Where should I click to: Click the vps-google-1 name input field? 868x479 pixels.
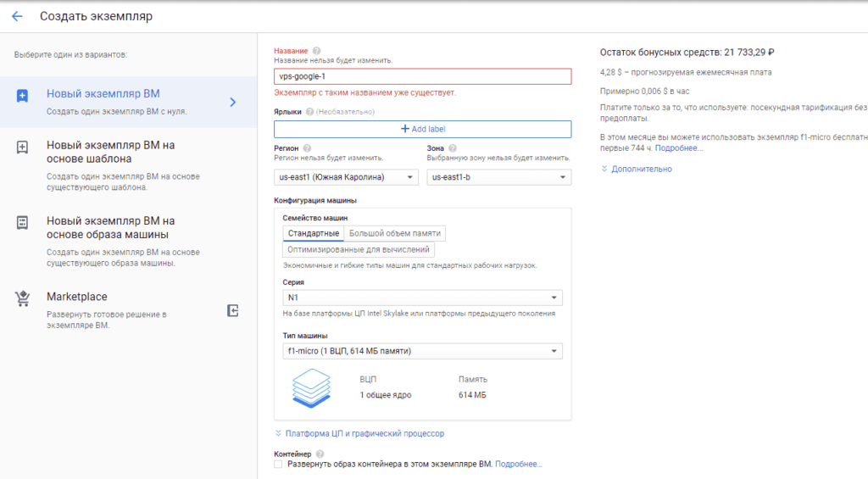tap(422, 76)
